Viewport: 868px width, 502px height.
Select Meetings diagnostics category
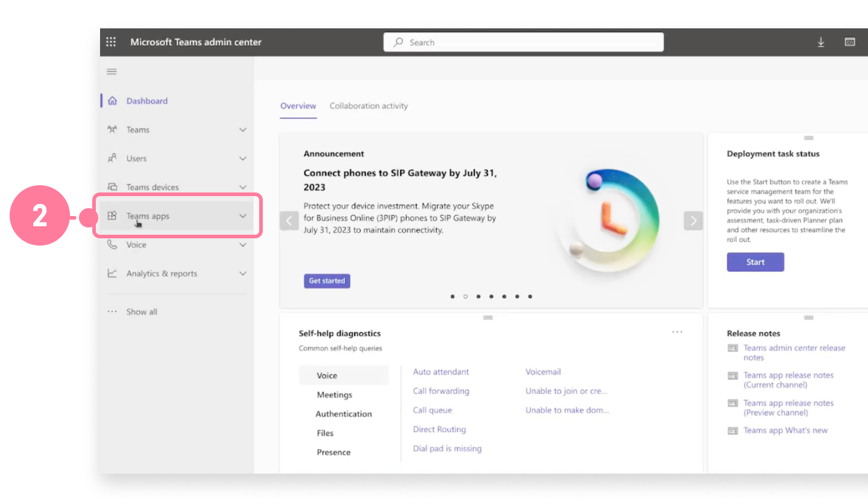click(x=335, y=395)
